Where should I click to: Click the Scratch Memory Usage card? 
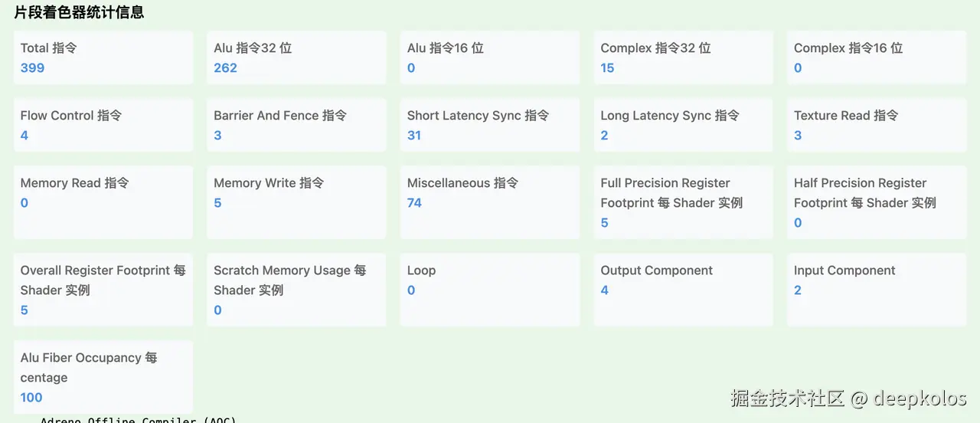pyautogui.click(x=296, y=290)
